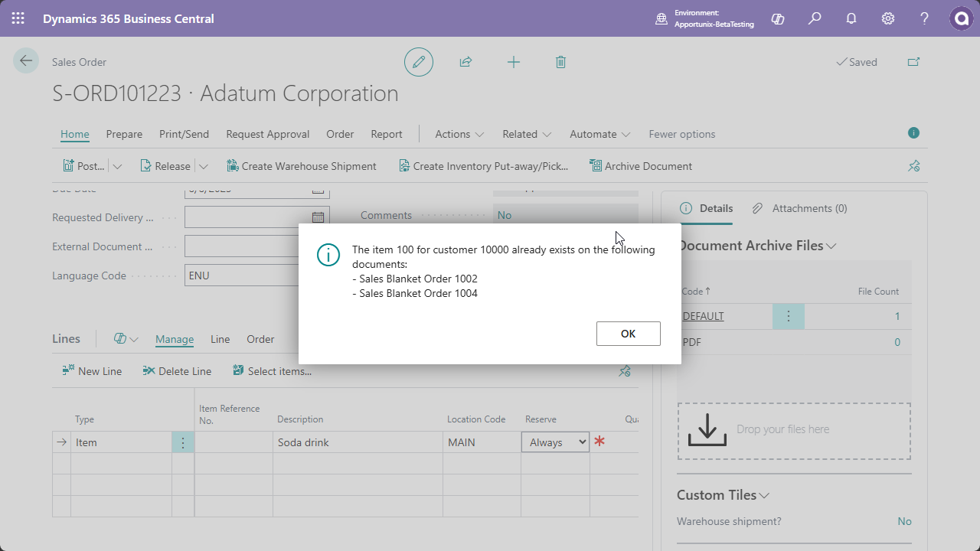The width and height of the screenshot is (980, 551).
Task: Click New Line in Lines
Action: (92, 371)
